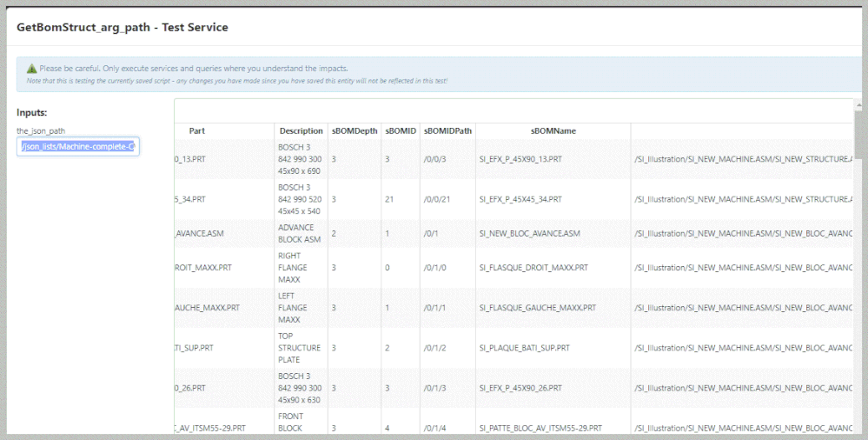Click the Part cell ending AV_ITSM55-29.PRT
Image resolution: width=868 pixels, height=440 pixels.
210,429
